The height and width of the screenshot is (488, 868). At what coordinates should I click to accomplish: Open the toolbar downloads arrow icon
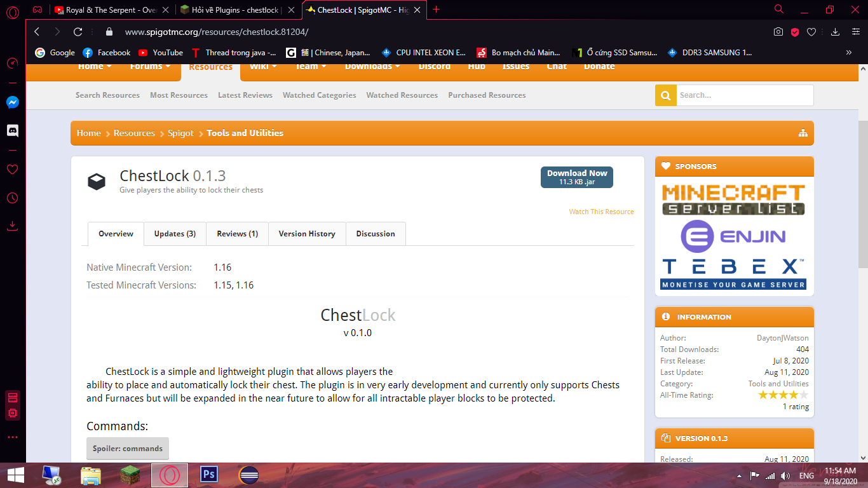click(x=836, y=32)
